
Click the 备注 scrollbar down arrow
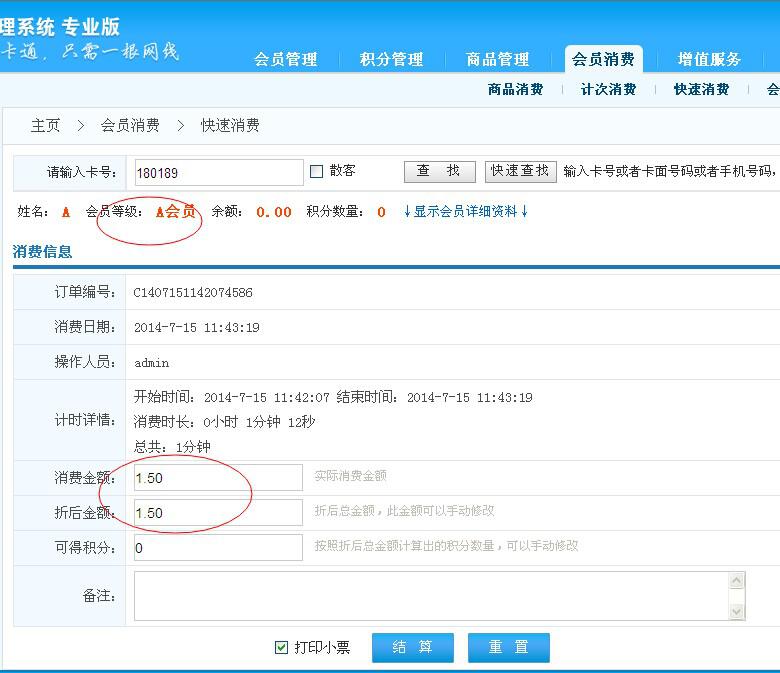(737, 611)
